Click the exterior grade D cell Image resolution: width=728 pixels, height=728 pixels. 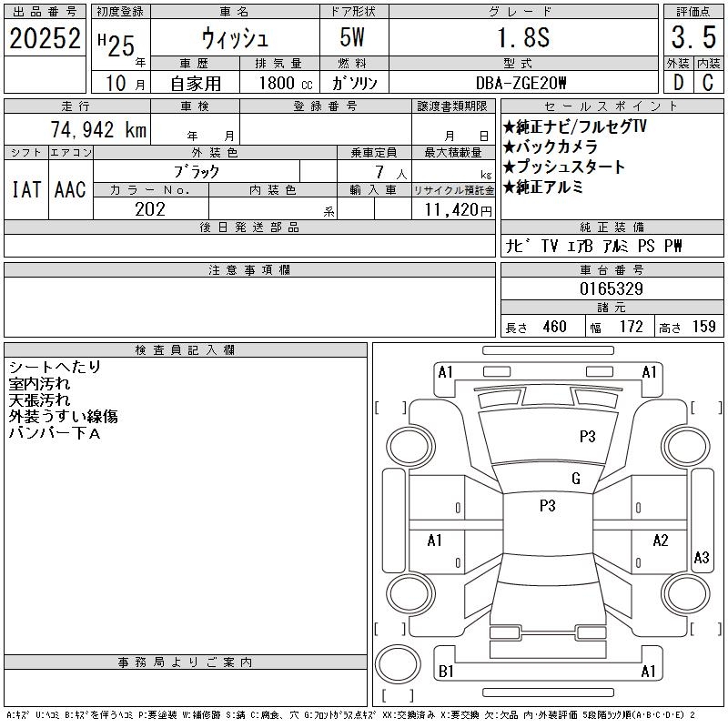(x=678, y=83)
